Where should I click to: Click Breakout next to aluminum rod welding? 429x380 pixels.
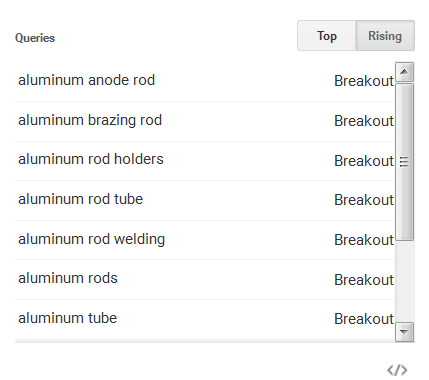coord(364,240)
